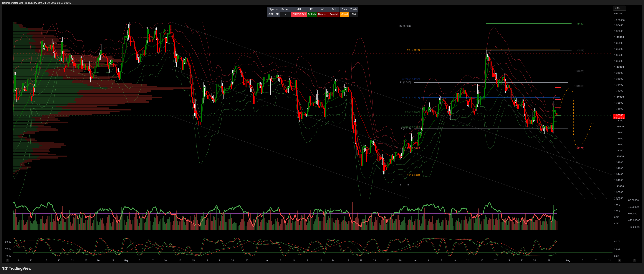Click the W1 column header in table
The width and height of the screenshot is (644, 274).
(x=322, y=9)
